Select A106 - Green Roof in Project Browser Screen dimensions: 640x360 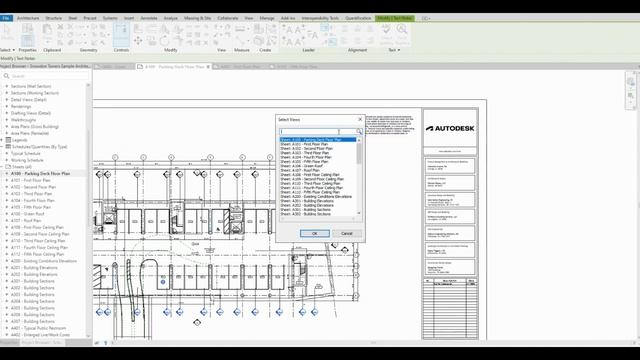pos(28,214)
